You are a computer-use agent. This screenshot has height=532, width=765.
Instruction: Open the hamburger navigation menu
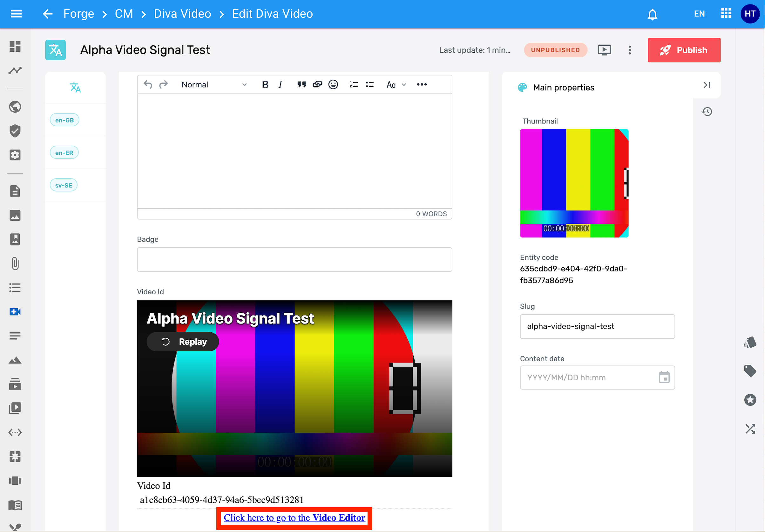(16, 14)
